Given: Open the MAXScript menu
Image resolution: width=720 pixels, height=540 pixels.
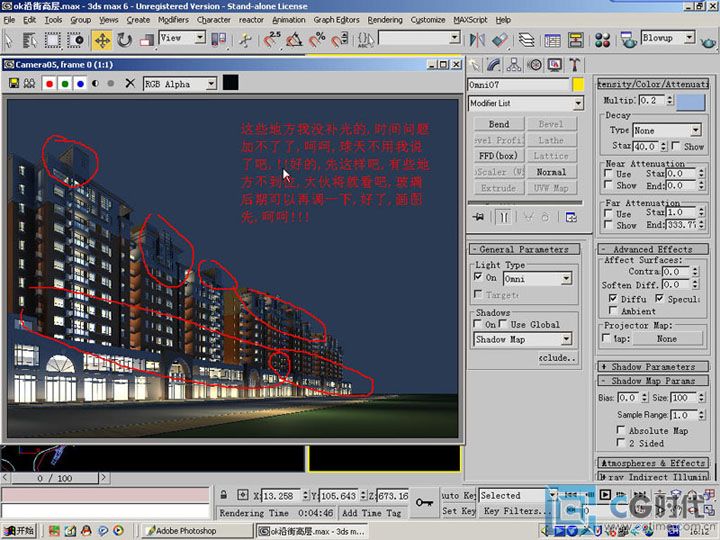Looking at the screenshot, I should click(470, 20).
